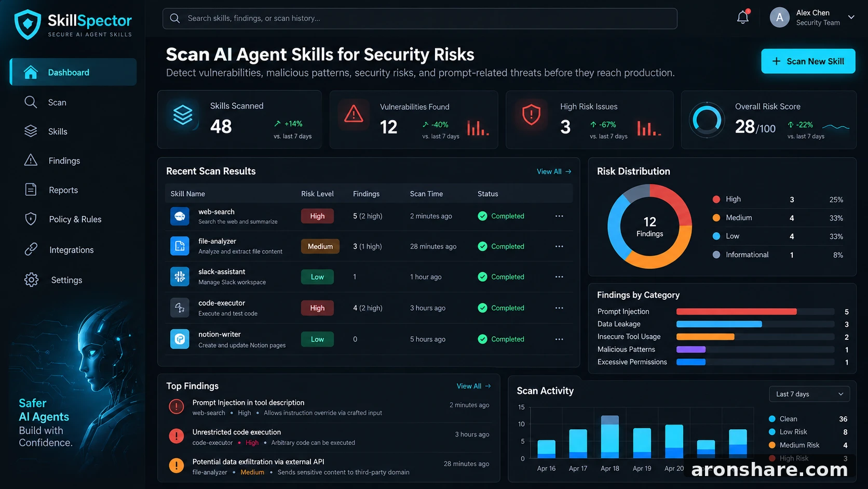Focus the search skills and findings field
Viewport: 868px width, 489px height.
[x=419, y=18]
